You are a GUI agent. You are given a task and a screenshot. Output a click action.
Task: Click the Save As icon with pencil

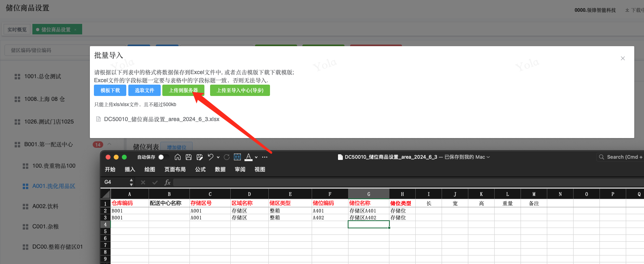[200, 157]
